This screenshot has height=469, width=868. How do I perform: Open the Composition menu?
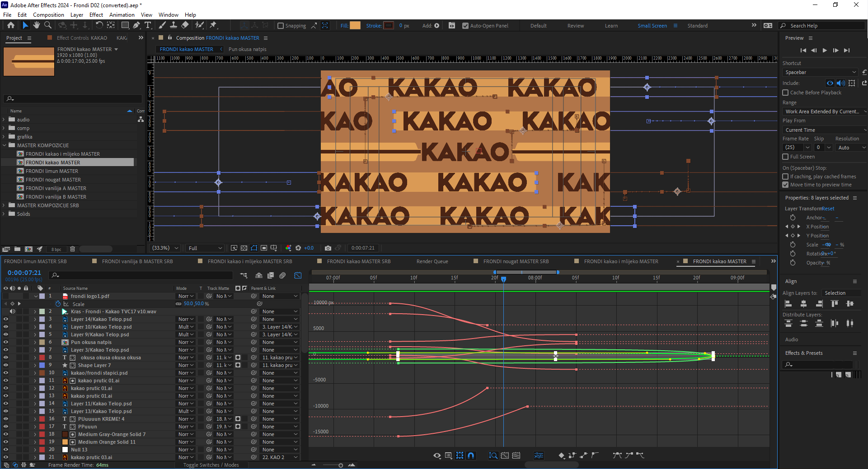(x=48, y=15)
